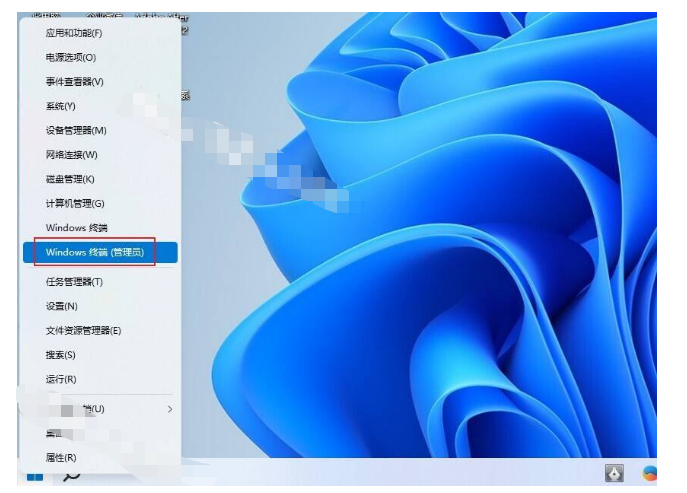Open 磁盘管理(K)
The image size is (687, 493).
70,179
